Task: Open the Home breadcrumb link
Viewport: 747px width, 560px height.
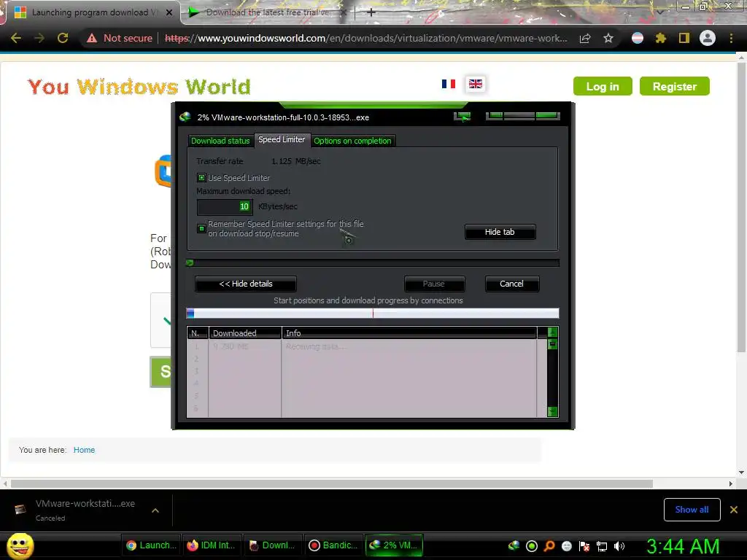Action: 85,450
